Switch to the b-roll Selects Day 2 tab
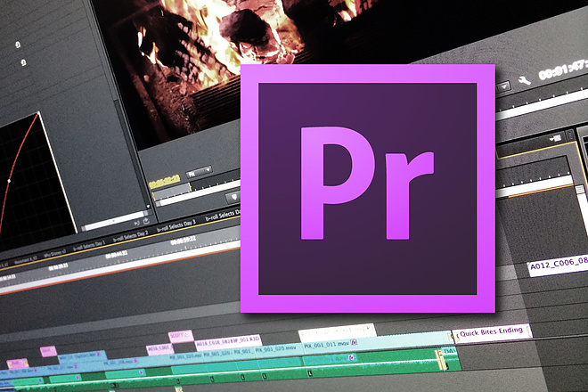The width and height of the screenshot is (588, 392). 131,236
